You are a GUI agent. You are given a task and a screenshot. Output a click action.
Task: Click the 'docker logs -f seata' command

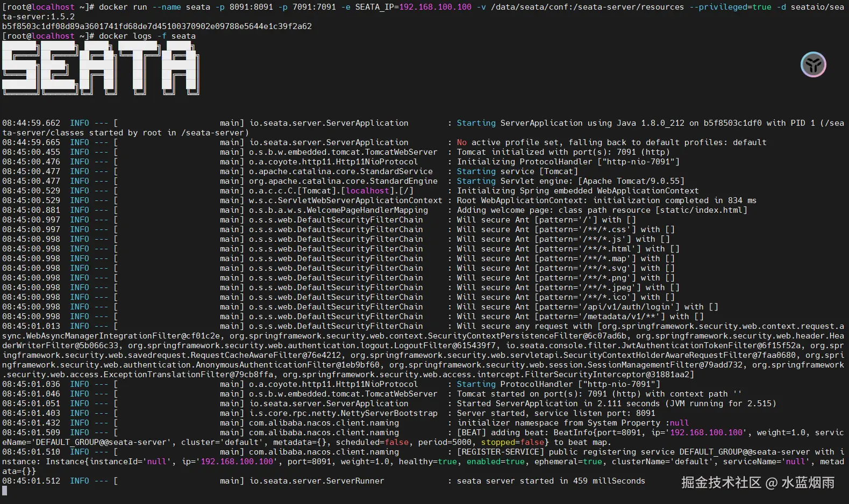click(x=147, y=36)
